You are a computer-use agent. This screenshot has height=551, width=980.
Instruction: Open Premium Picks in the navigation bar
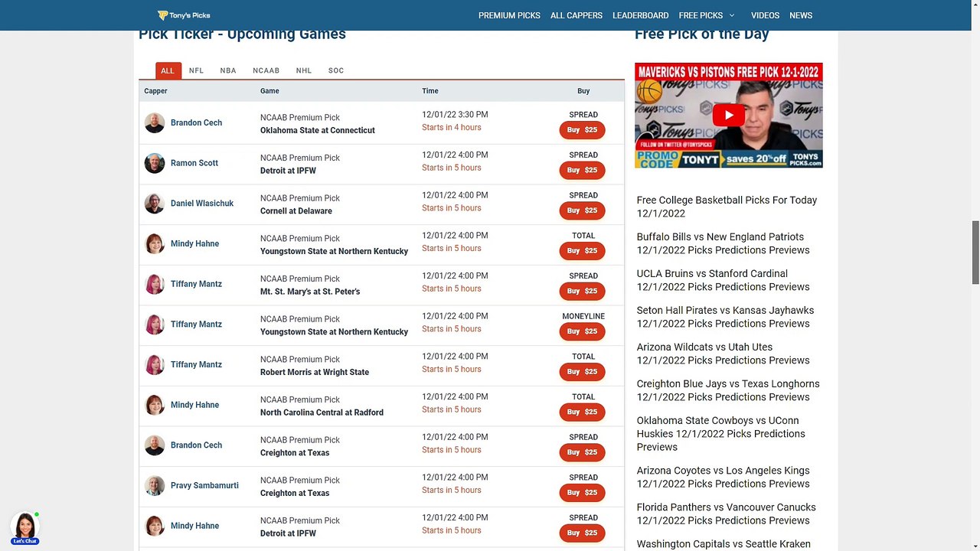coord(509,15)
